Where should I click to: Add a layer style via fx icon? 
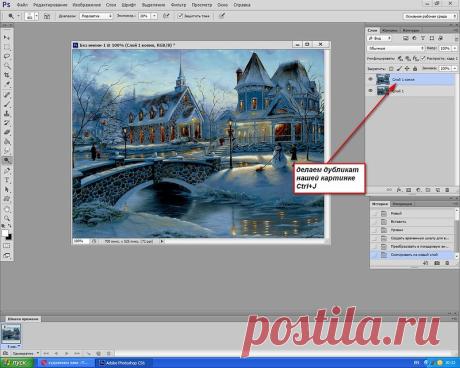tap(399, 190)
